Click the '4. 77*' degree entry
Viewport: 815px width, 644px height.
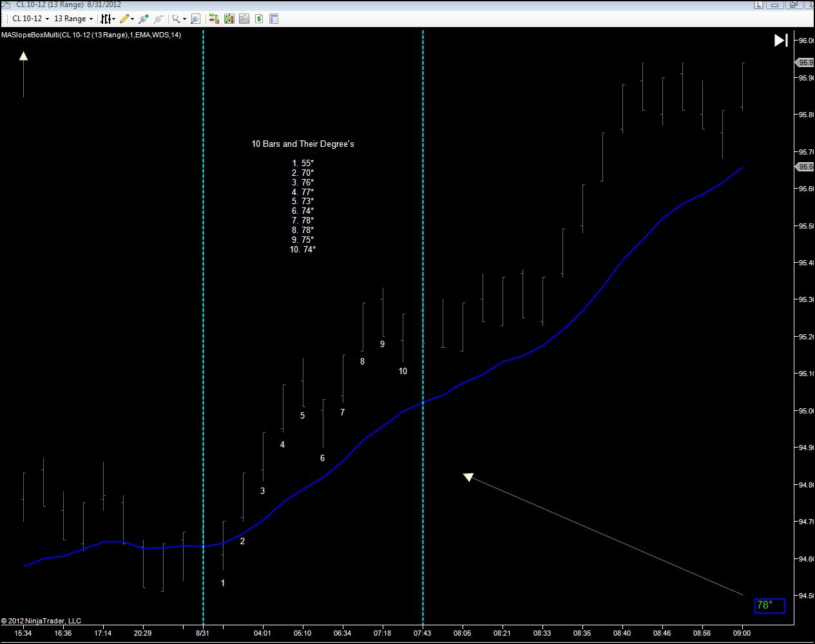(303, 192)
